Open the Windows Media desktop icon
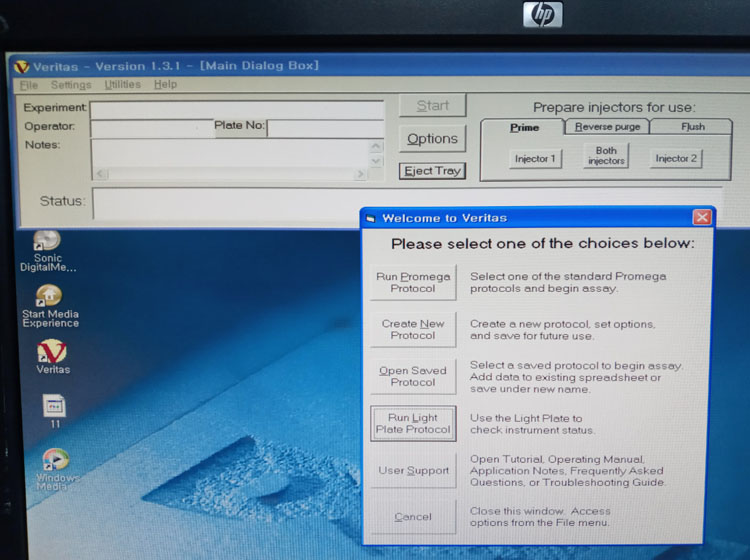The image size is (750, 560). [54, 461]
